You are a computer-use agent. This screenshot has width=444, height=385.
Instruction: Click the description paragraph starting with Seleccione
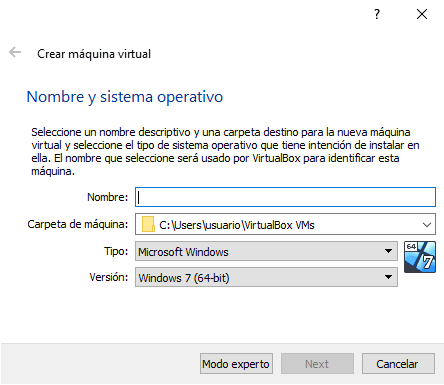click(x=225, y=152)
